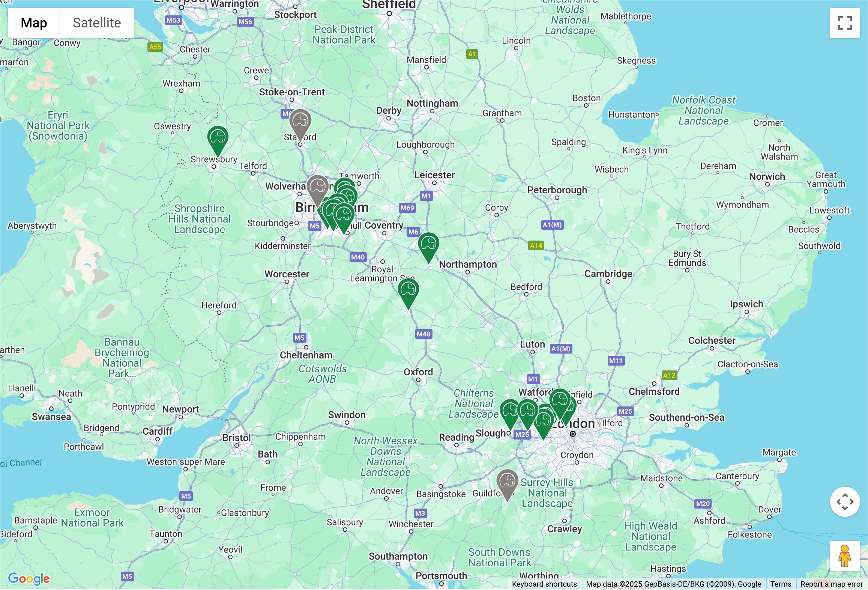Click the Google logo
The image size is (868, 590).
pos(29,578)
